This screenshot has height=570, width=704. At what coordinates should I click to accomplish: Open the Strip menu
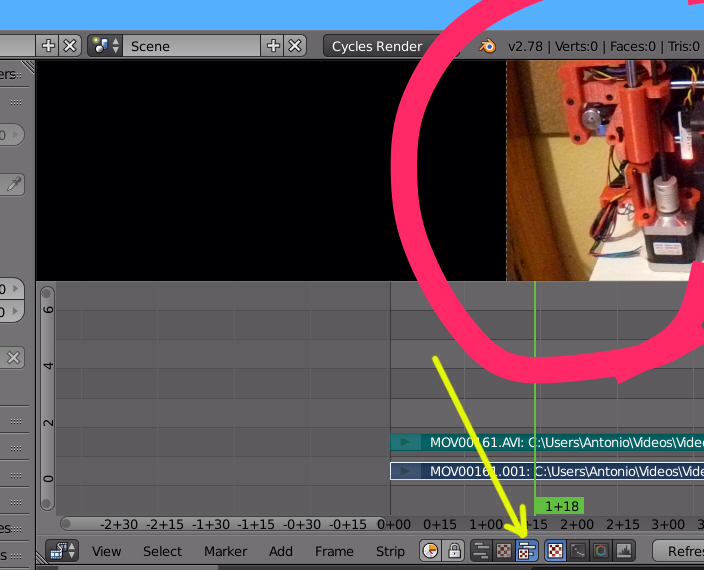(x=390, y=551)
